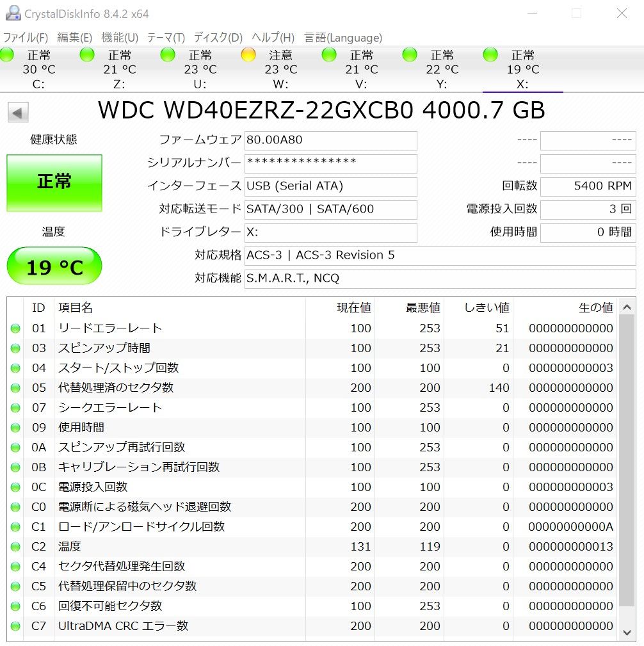Click raw value 00000000000A in C1 row
Viewport: 644px width, 646px height.
[x=570, y=527]
